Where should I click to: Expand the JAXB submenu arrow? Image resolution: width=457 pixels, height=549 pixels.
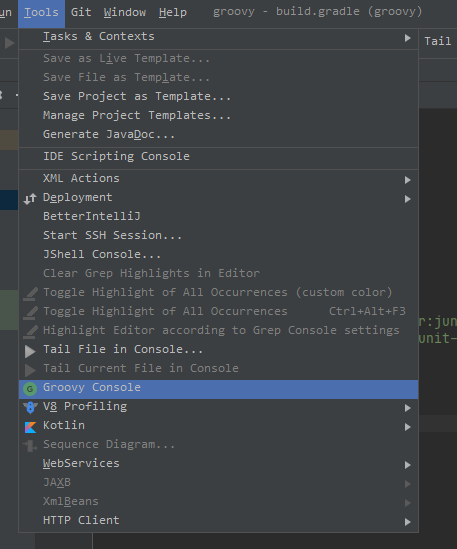407,484
